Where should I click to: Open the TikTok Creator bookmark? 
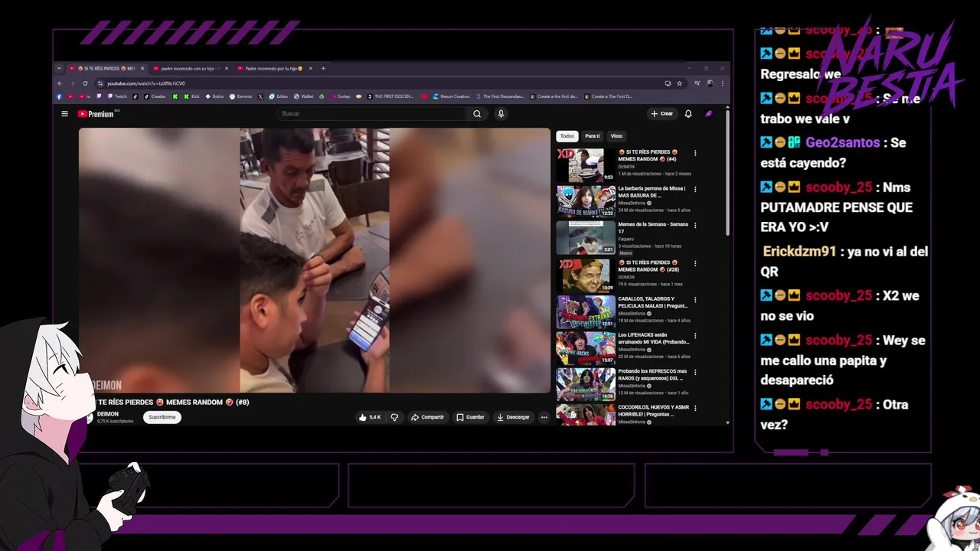(154, 96)
